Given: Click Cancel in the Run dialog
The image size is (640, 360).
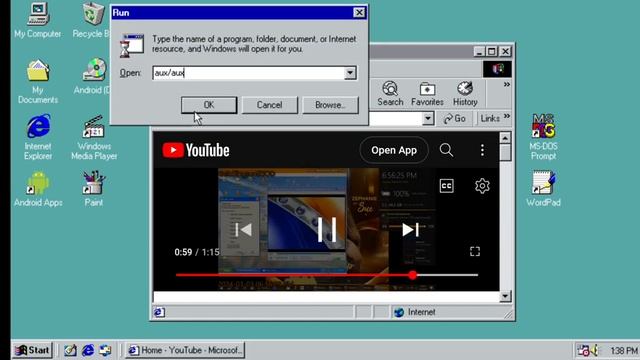Looking at the screenshot, I should [x=269, y=105].
